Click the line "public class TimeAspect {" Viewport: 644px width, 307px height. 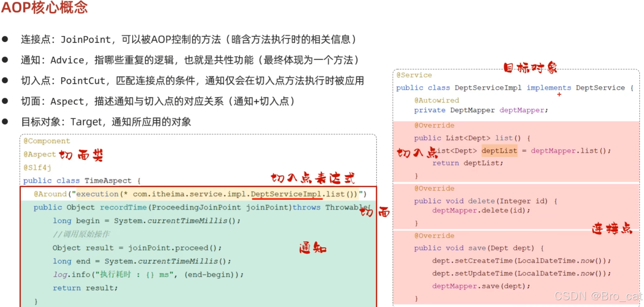click(82, 180)
